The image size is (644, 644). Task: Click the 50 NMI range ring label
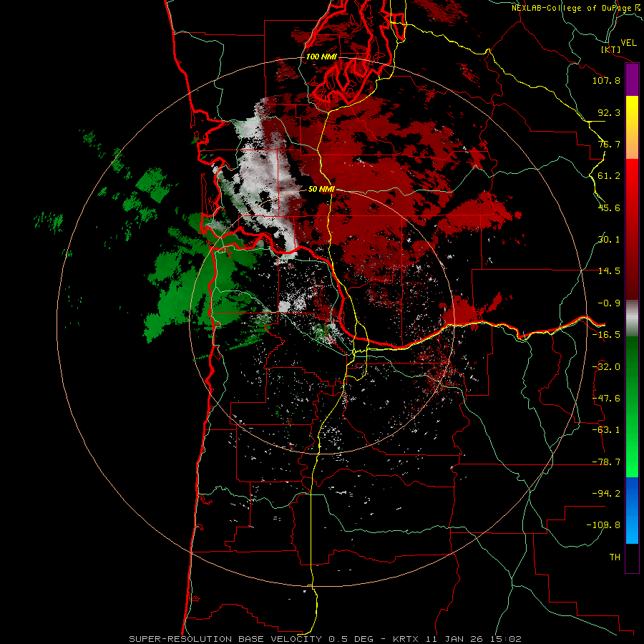321,190
